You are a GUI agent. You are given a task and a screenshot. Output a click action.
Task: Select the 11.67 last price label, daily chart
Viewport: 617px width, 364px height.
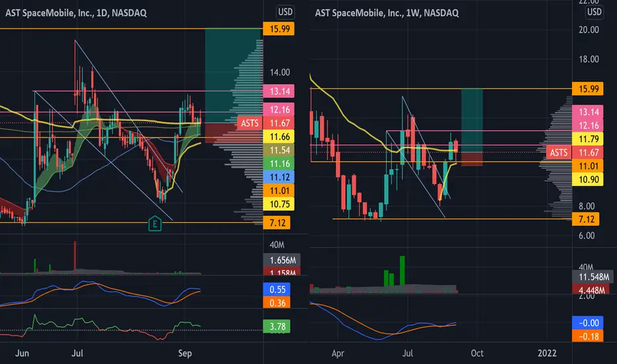tap(279, 123)
